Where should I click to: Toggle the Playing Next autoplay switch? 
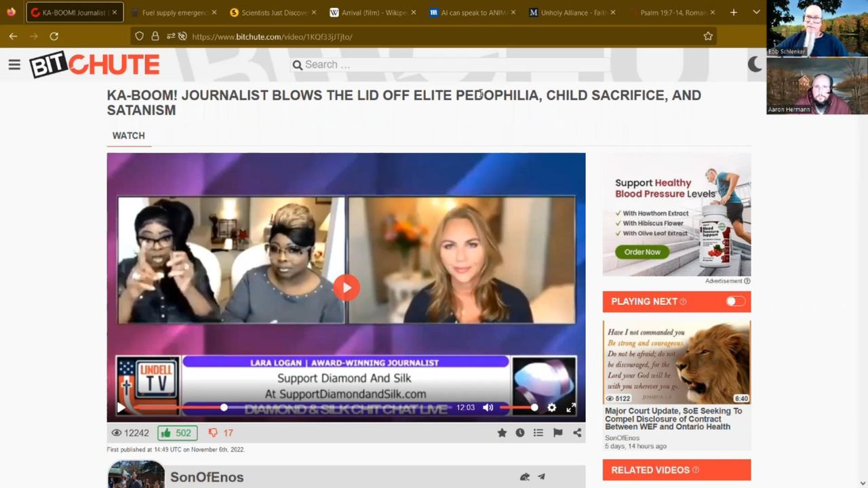[735, 302]
